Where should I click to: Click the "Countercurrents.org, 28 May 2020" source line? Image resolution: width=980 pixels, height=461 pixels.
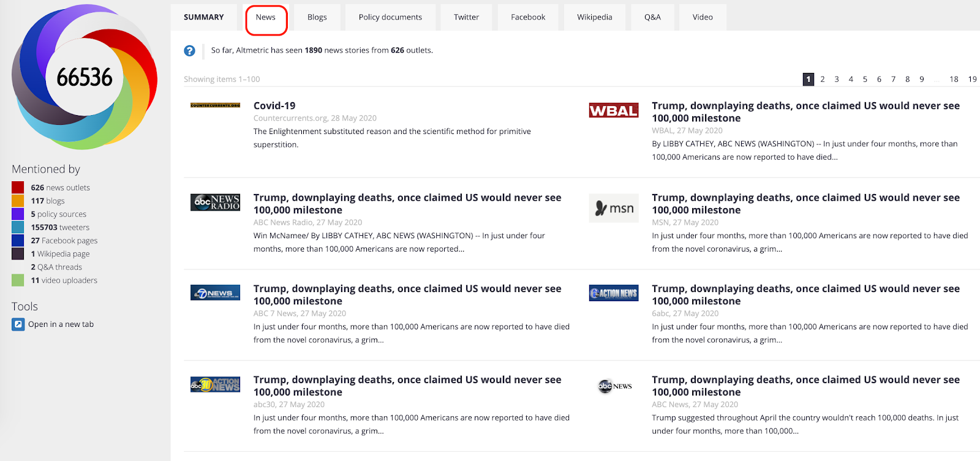[x=315, y=118]
